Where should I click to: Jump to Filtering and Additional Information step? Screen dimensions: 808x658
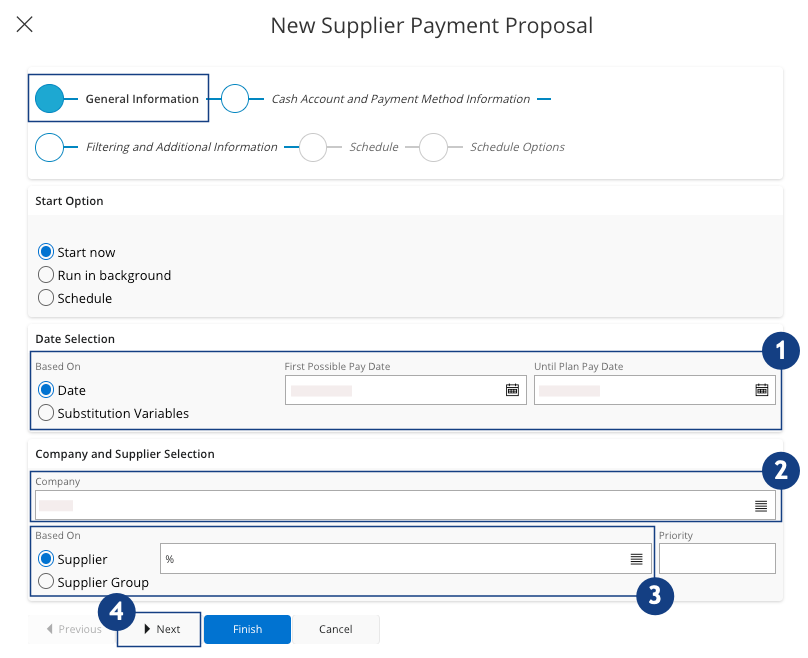pos(49,147)
